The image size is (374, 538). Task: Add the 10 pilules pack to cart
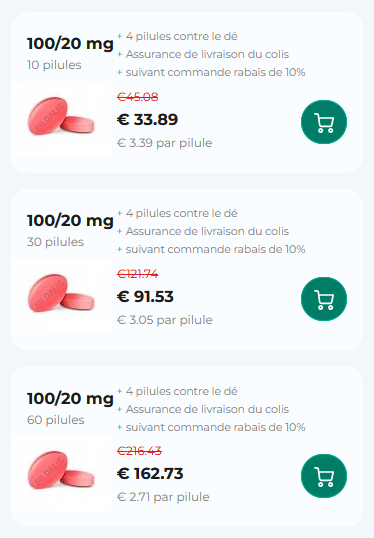(x=324, y=122)
